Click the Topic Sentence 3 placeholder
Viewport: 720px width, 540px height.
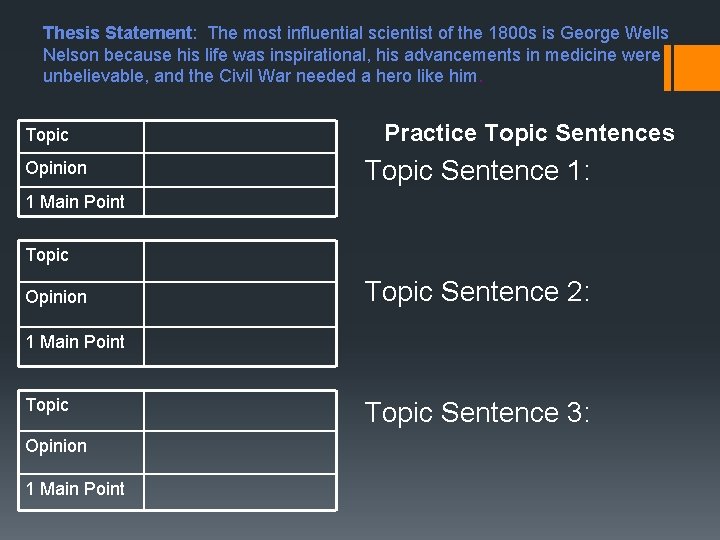pos(477,412)
